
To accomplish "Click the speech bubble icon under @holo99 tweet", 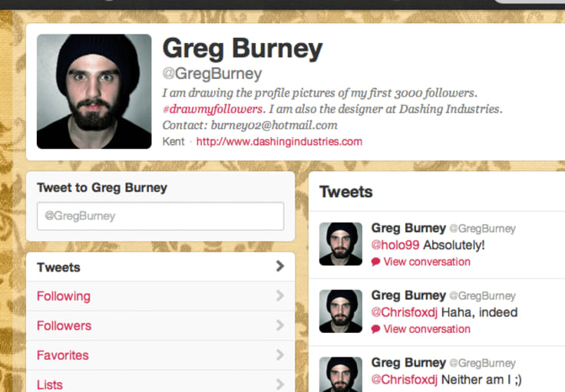I will click(x=375, y=262).
